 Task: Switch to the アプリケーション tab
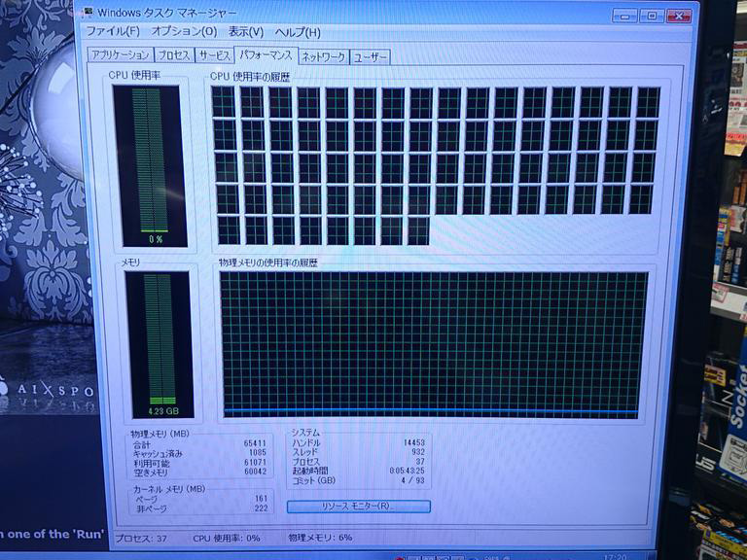121,54
